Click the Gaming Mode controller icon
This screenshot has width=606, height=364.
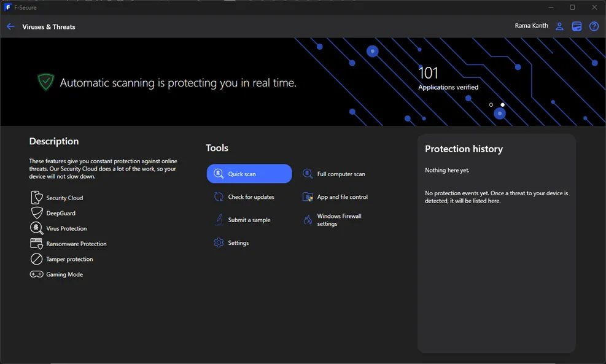37,274
